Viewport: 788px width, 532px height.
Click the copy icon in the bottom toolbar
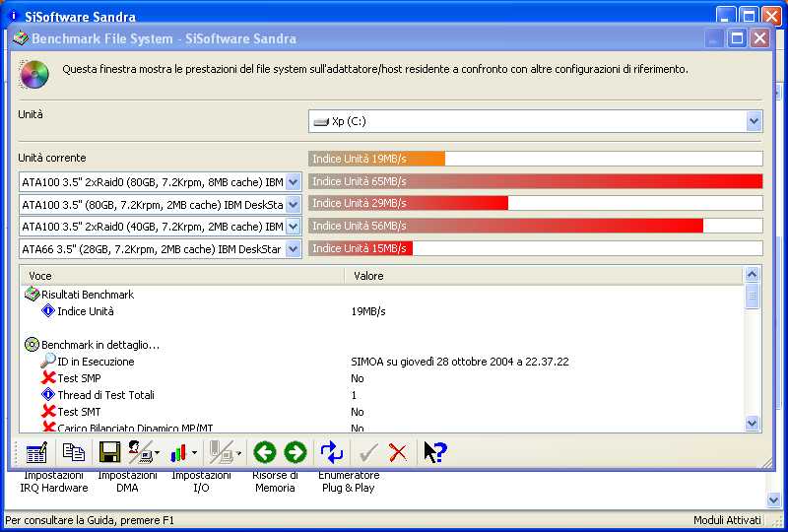point(73,452)
